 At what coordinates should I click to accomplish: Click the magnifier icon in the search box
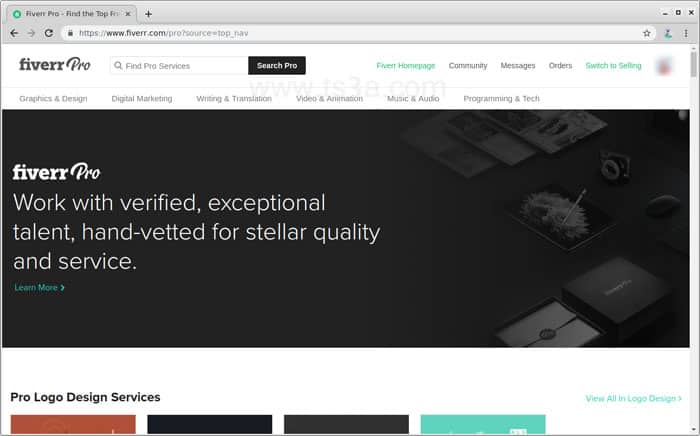(x=118, y=66)
